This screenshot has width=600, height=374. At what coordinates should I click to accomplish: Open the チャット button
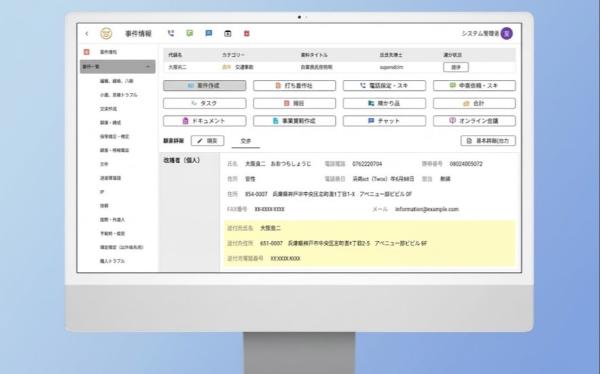384,121
